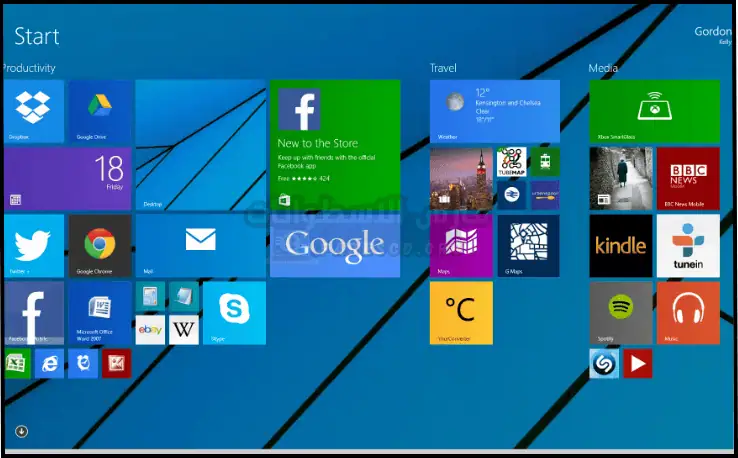Expand all apps with down arrow

tap(22, 432)
